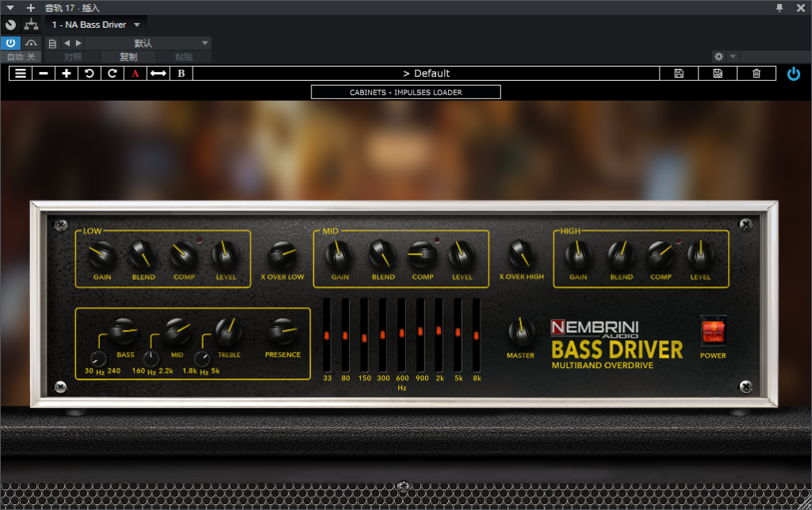Copy A to B with arrow button
Screen dimensions: 812x510
point(158,74)
